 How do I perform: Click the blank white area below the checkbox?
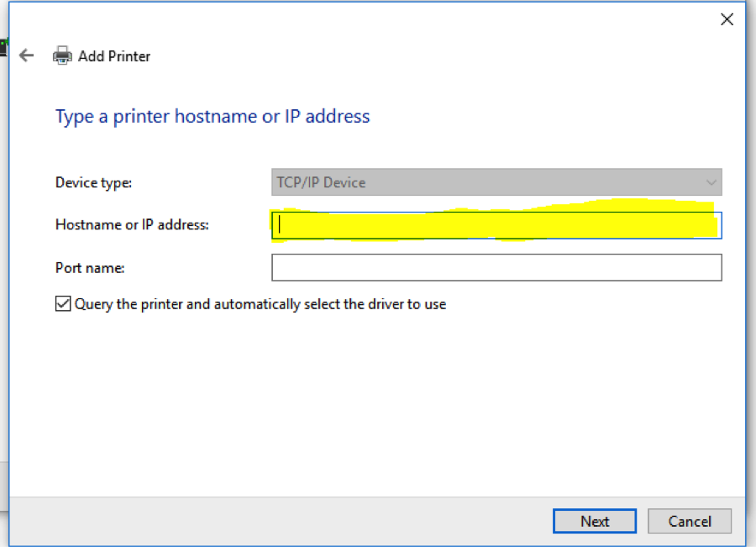[x=378, y=395]
